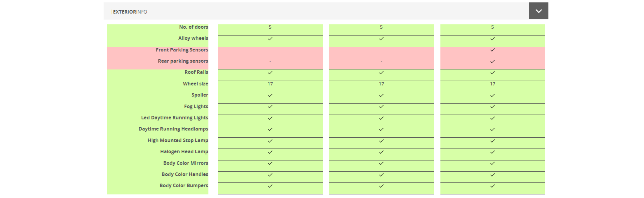Click the Halogen Head Lamp checkmark in second column

[381, 152]
